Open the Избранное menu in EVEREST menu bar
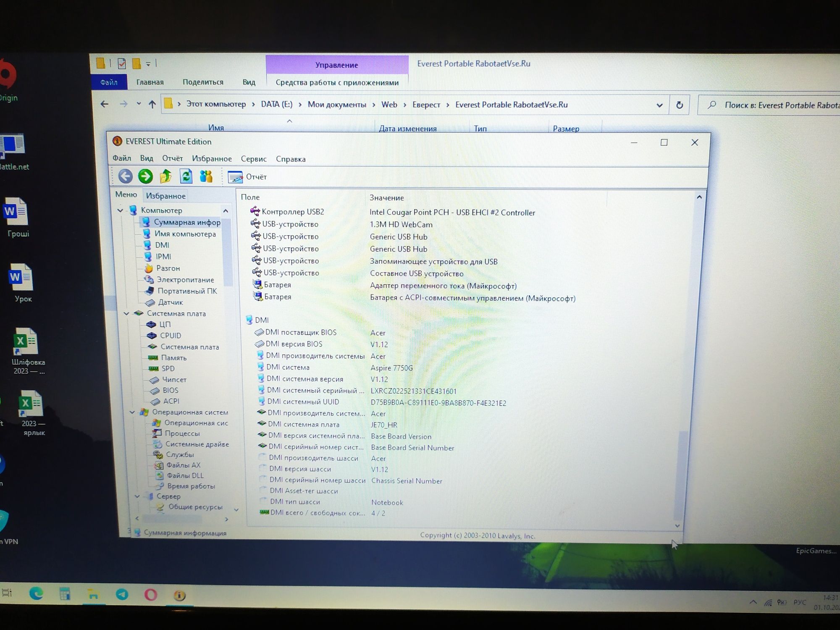 pyautogui.click(x=212, y=159)
